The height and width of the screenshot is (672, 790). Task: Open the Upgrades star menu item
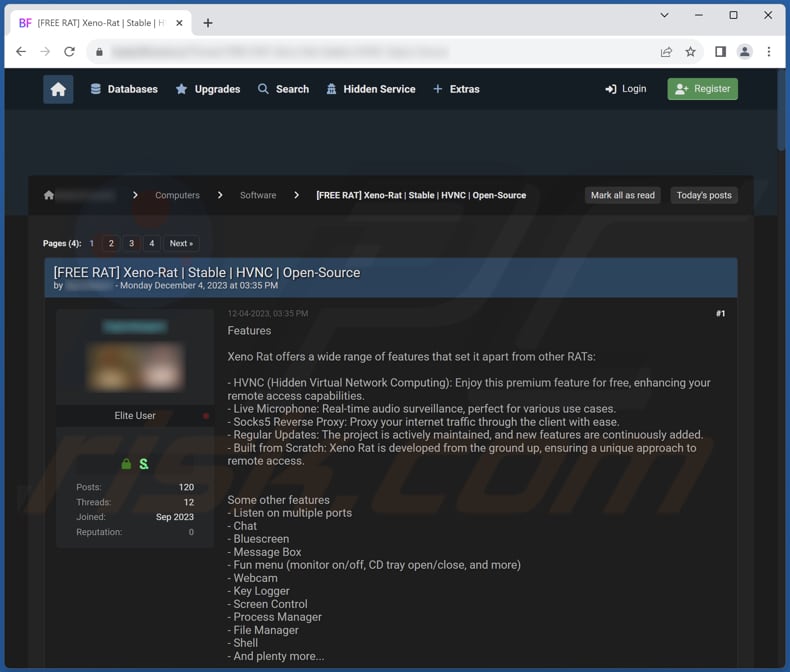click(208, 89)
